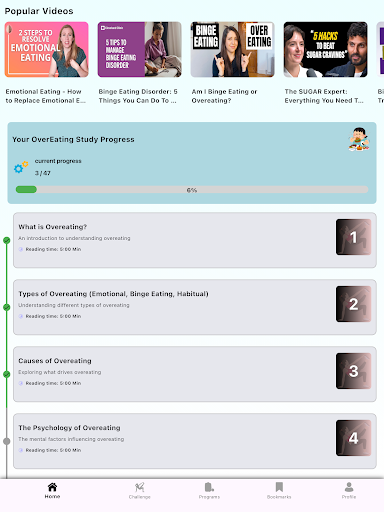Open the Challenge tab icon
Screen dimensions: 384x512
coord(139,487)
